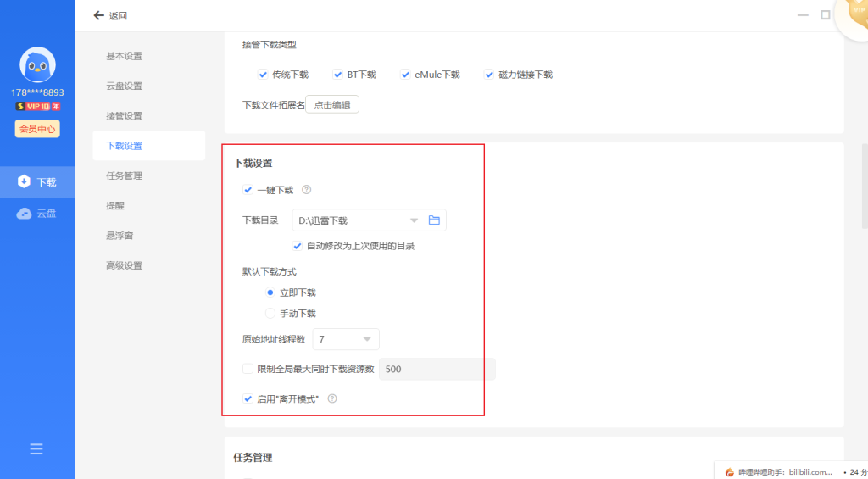Click 点击编辑 button for file extensions
The image size is (868, 479).
click(332, 104)
